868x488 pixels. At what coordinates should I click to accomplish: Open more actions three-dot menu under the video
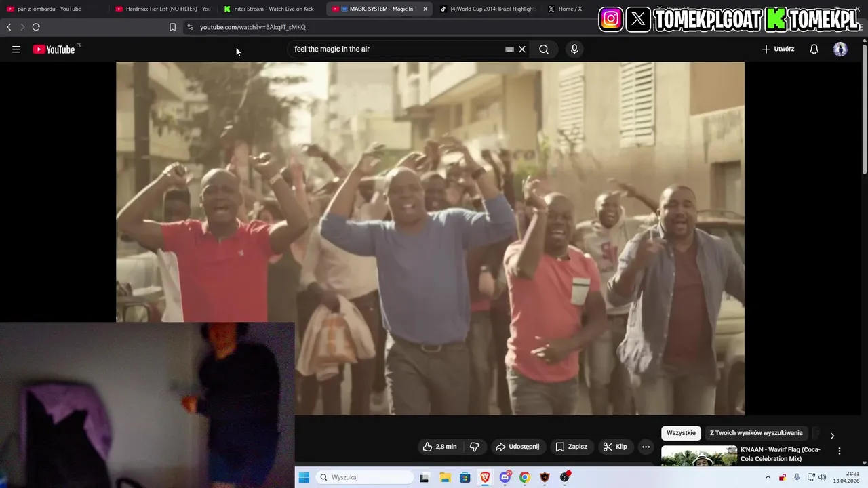coord(646,447)
